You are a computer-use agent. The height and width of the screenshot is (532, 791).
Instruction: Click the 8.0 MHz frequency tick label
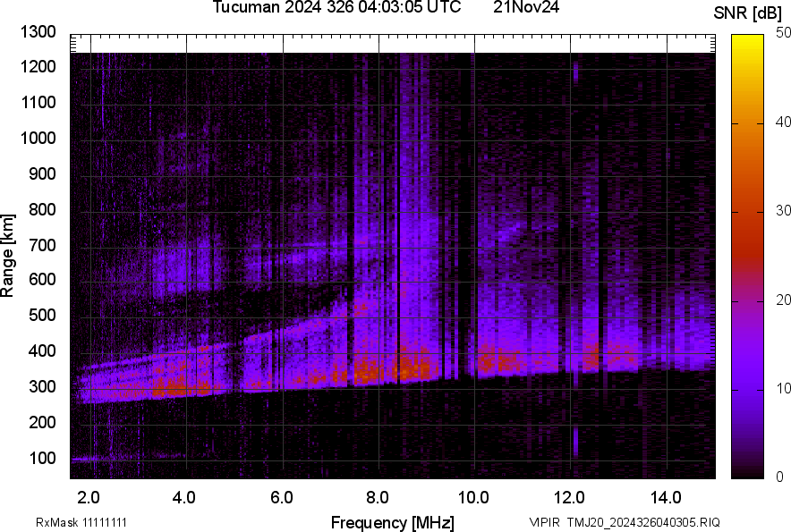[378, 497]
